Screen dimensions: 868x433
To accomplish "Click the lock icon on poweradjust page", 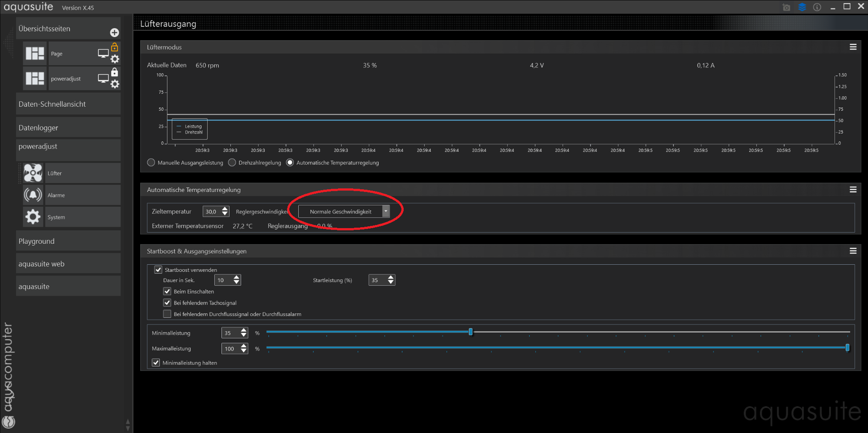I will (x=115, y=72).
